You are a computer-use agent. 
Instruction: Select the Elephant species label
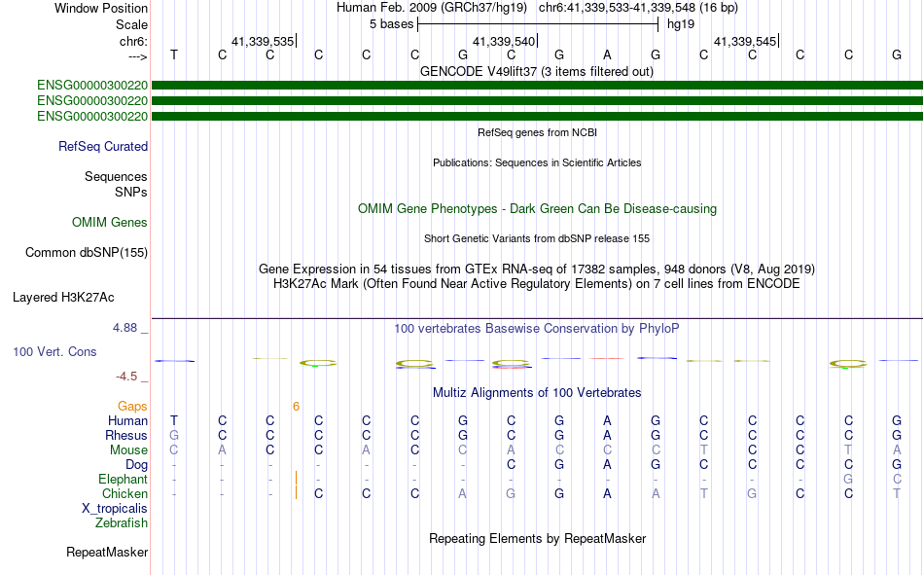point(123,479)
